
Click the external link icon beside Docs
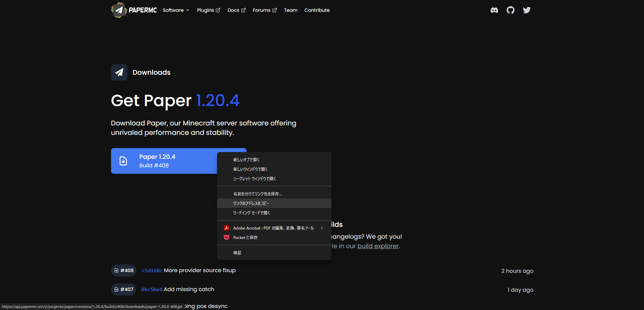243,10
